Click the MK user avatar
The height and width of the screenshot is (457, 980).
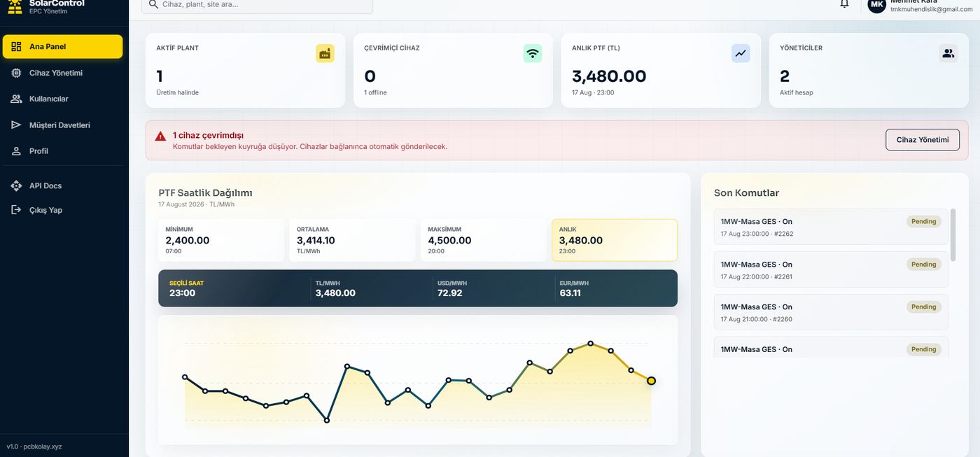(877, 5)
